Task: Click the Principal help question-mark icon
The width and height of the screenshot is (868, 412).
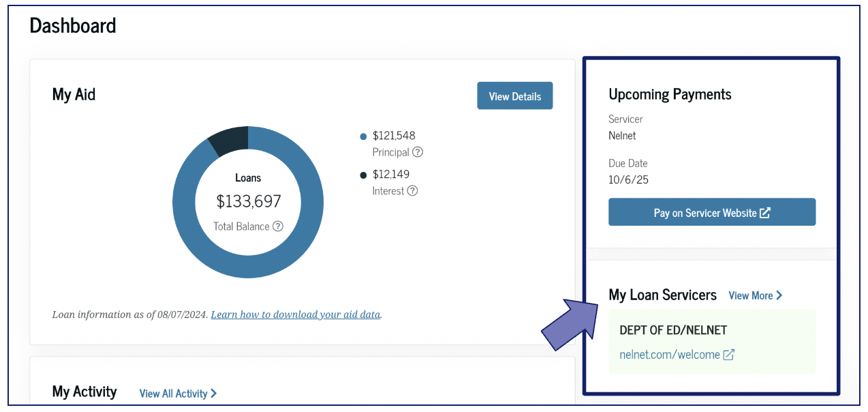Action: (x=418, y=152)
